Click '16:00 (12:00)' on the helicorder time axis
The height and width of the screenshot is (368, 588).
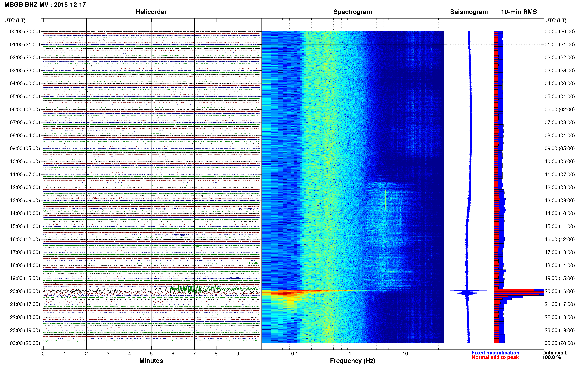25,239
